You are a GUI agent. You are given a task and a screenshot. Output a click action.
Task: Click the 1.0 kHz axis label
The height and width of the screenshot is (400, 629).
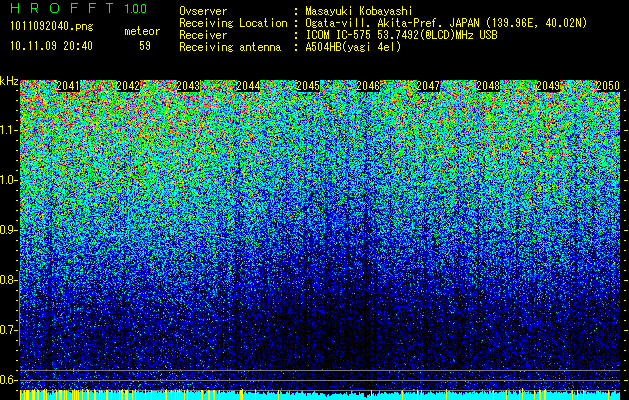7,180
